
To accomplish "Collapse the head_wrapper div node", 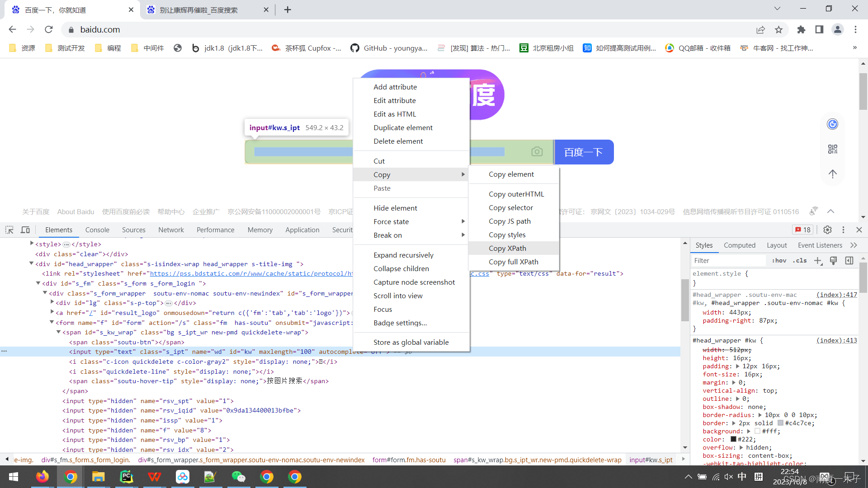I will tap(31, 263).
